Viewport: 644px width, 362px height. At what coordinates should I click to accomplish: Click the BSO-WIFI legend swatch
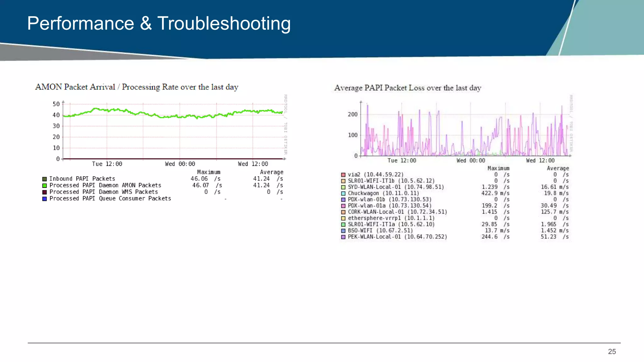click(343, 231)
